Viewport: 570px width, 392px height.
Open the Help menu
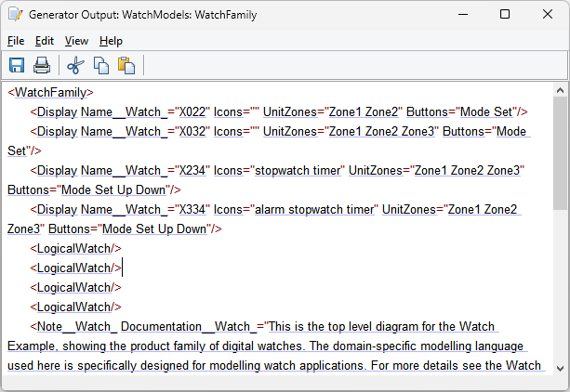point(111,41)
